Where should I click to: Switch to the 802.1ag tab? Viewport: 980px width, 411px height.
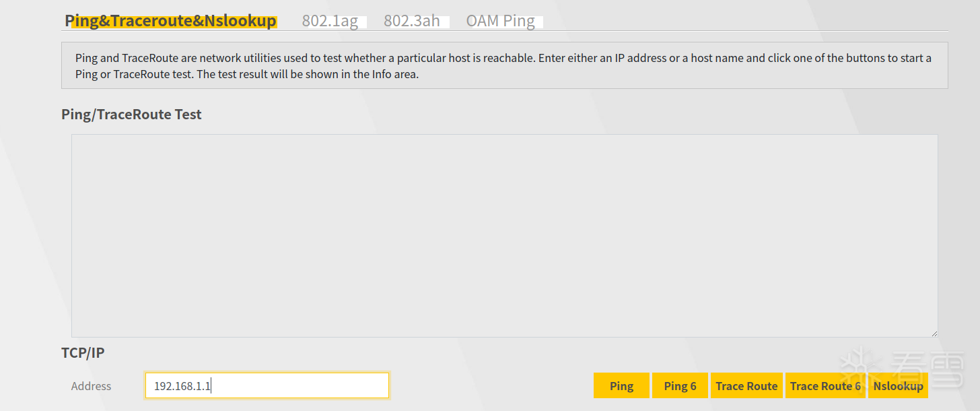[330, 21]
